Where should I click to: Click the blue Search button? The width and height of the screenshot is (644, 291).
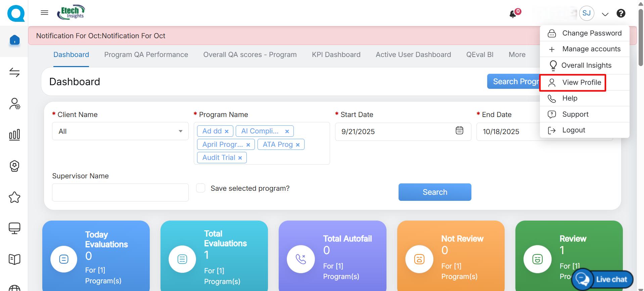434,192
